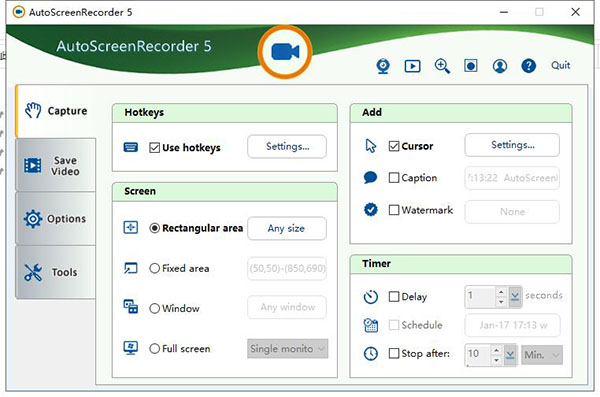Open the Delay seconds dropdown arrow
The width and height of the screenshot is (600, 397).
(x=515, y=296)
